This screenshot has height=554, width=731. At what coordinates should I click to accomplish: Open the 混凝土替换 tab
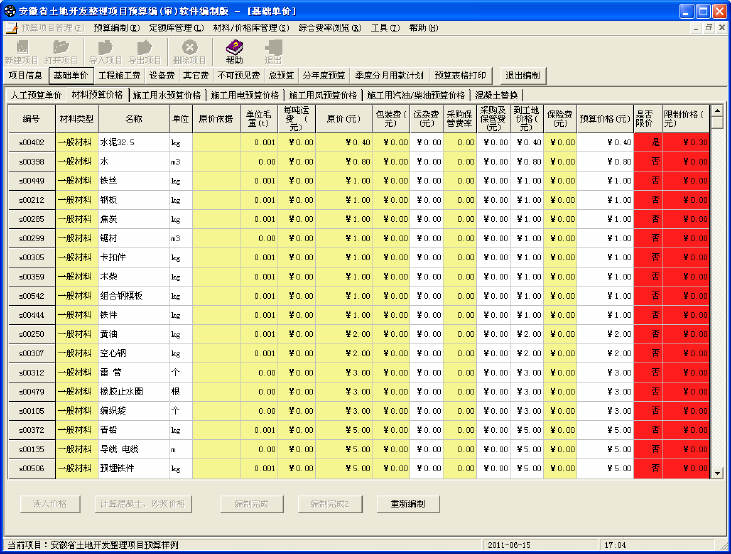click(x=497, y=95)
